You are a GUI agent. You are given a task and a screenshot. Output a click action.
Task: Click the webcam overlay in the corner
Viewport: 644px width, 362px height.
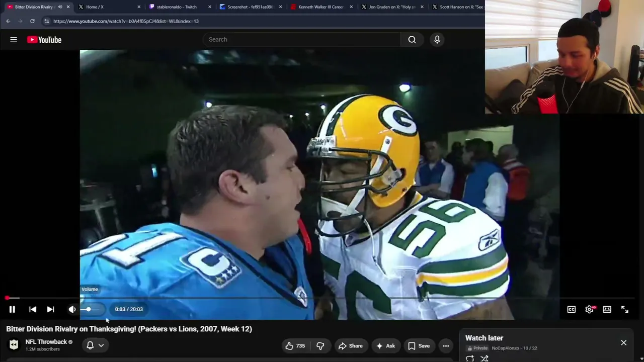pyautogui.click(x=565, y=57)
